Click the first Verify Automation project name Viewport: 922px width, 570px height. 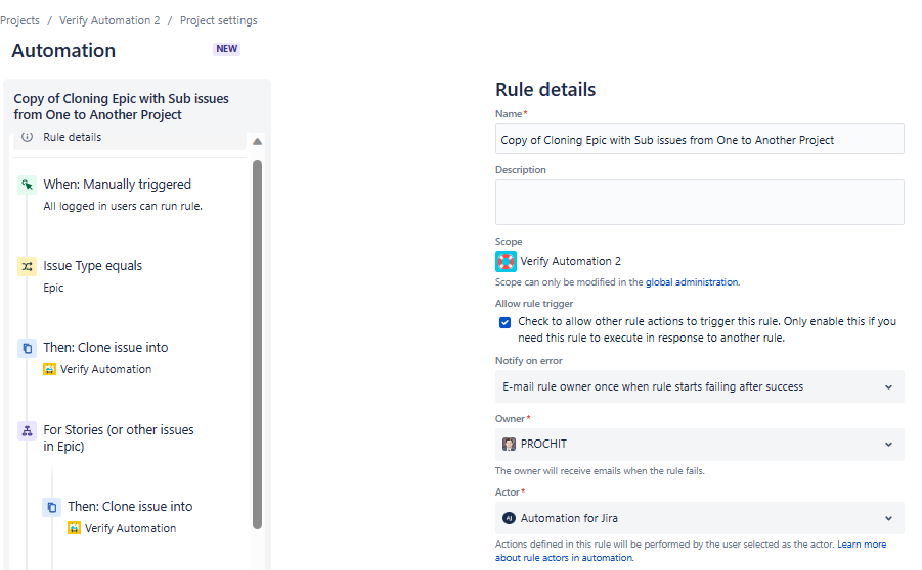[106, 369]
